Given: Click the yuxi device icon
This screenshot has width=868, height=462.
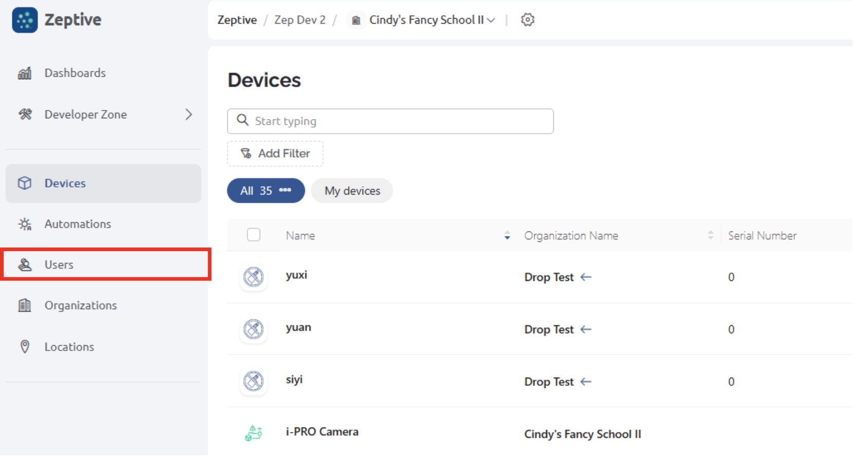Looking at the screenshot, I should tap(254, 277).
